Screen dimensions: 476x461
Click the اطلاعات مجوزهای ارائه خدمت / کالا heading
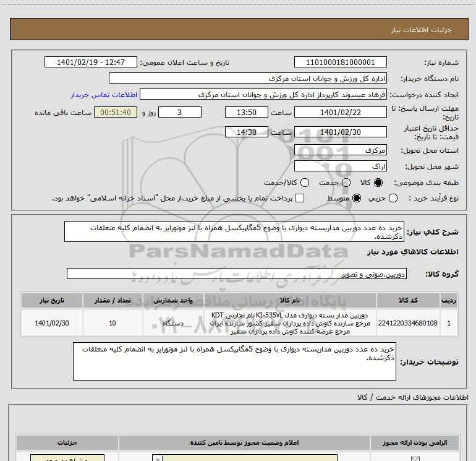pyautogui.click(x=413, y=397)
